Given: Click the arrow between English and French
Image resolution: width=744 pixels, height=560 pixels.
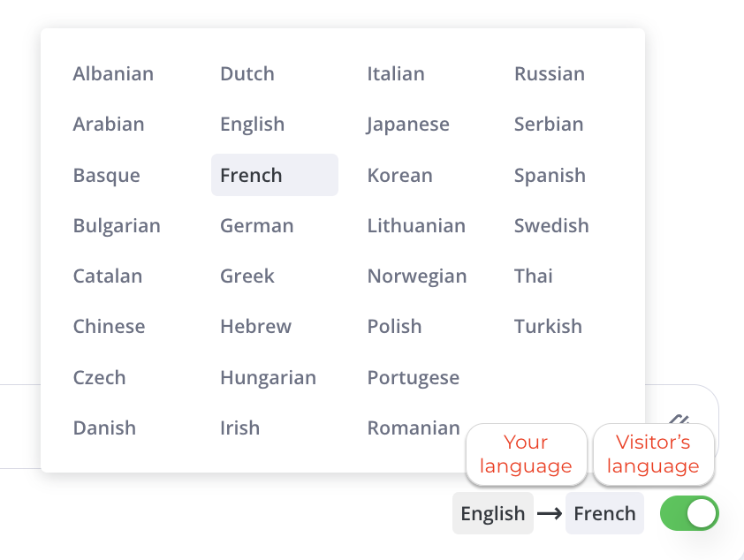Looking at the screenshot, I should tap(550, 514).
